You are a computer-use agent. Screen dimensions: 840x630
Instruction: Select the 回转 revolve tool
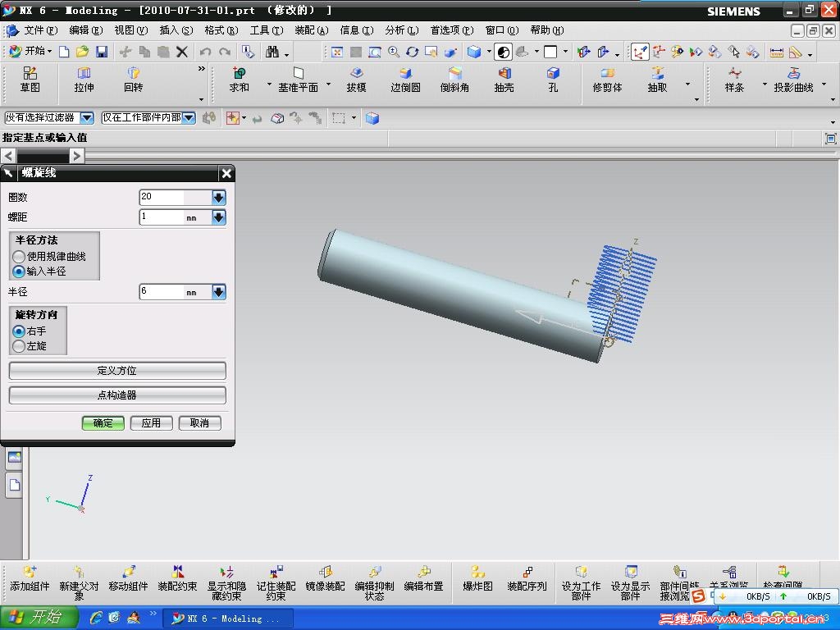134,80
